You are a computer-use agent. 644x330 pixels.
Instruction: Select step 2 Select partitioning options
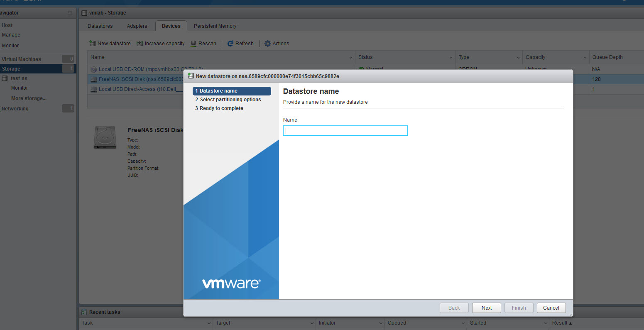(230, 100)
